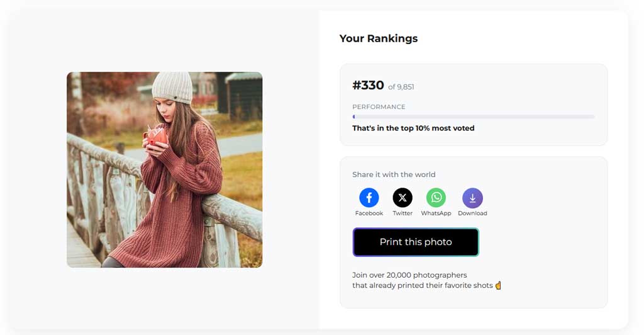The image size is (644, 335).
Task: Click the 'Join over 20,000 photographers' line
Action: click(x=409, y=275)
